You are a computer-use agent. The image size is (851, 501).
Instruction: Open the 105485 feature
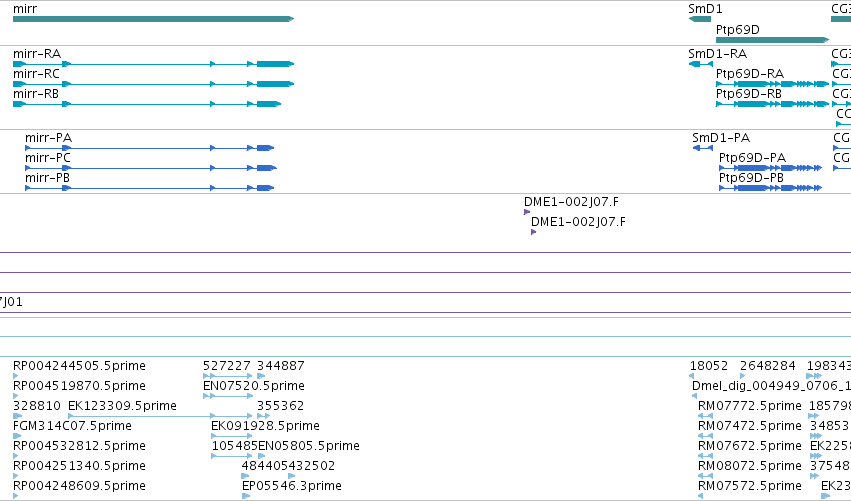click(232, 456)
